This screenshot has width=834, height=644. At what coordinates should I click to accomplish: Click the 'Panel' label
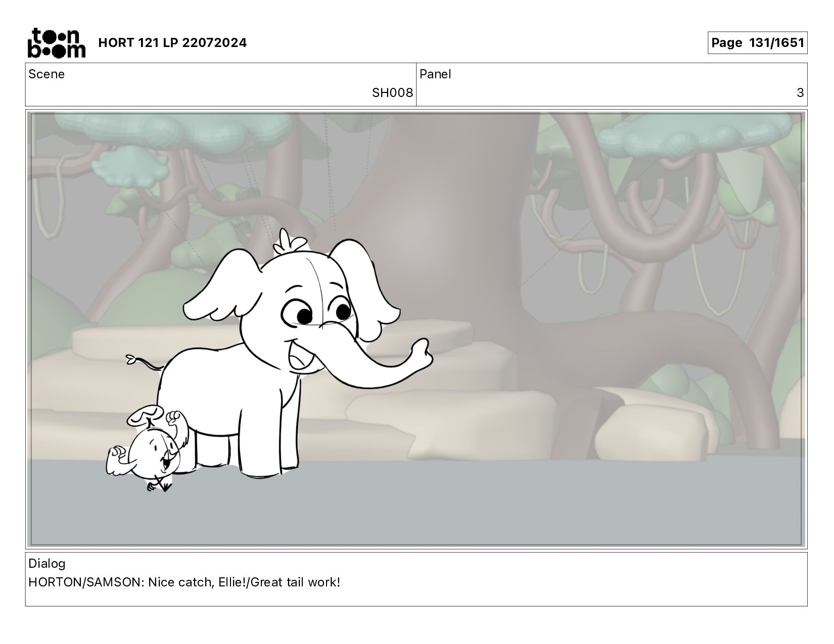(435, 74)
